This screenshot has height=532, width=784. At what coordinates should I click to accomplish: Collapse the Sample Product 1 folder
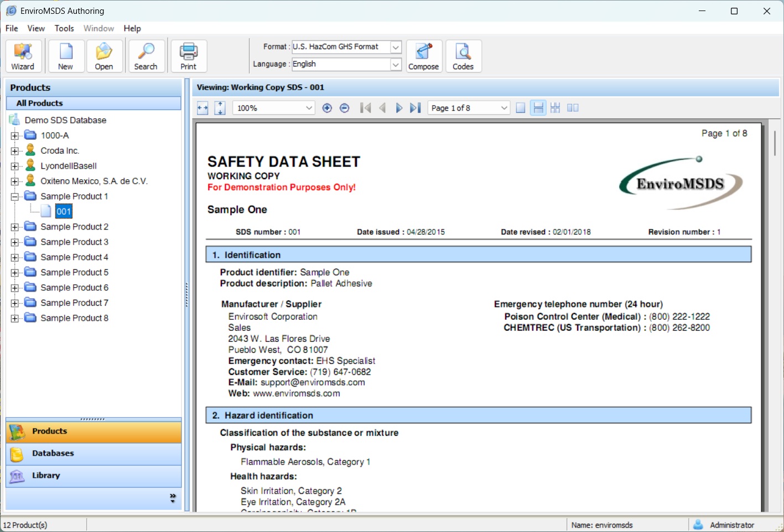coord(15,196)
